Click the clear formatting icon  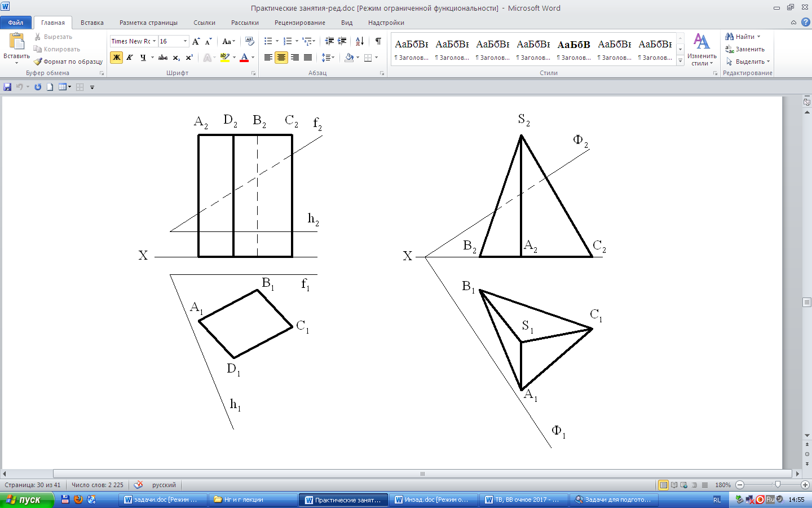point(250,41)
